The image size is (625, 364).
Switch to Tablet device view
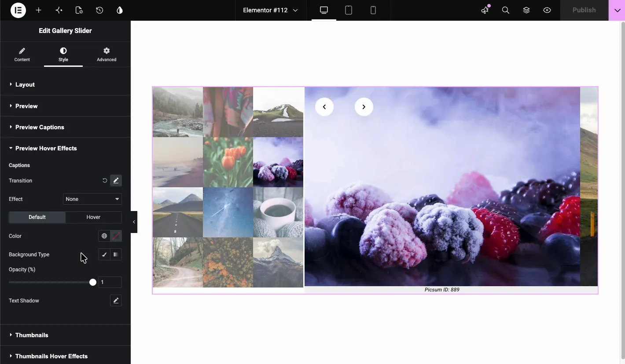coord(349,10)
